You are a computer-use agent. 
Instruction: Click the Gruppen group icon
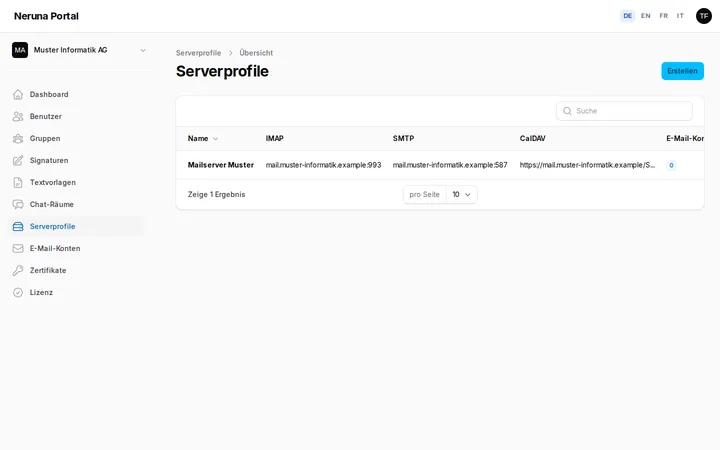pos(18,139)
